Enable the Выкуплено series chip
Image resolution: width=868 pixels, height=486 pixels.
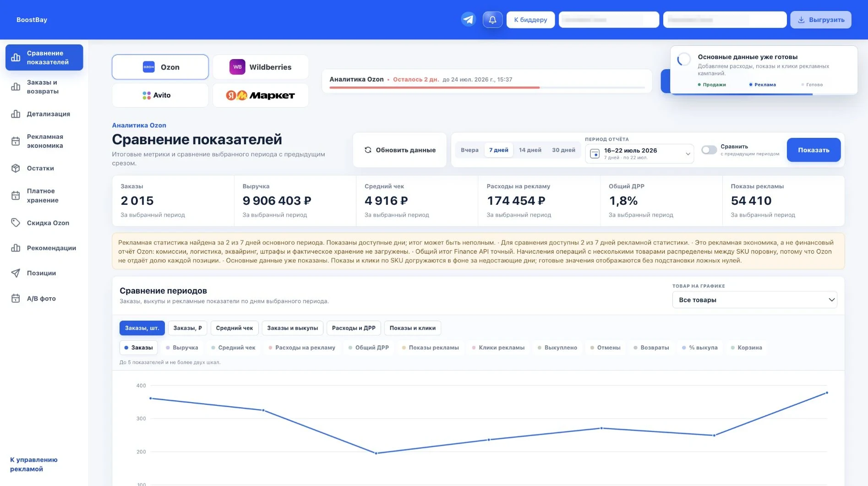pyautogui.click(x=557, y=348)
